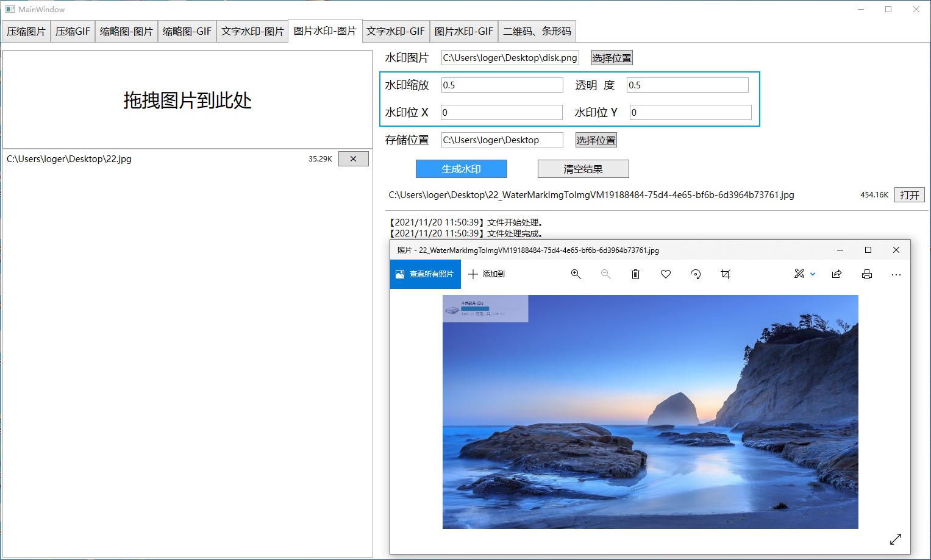Click 添加到 in Photos toolbar
This screenshot has width=931, height=560.
pos(487,274)
